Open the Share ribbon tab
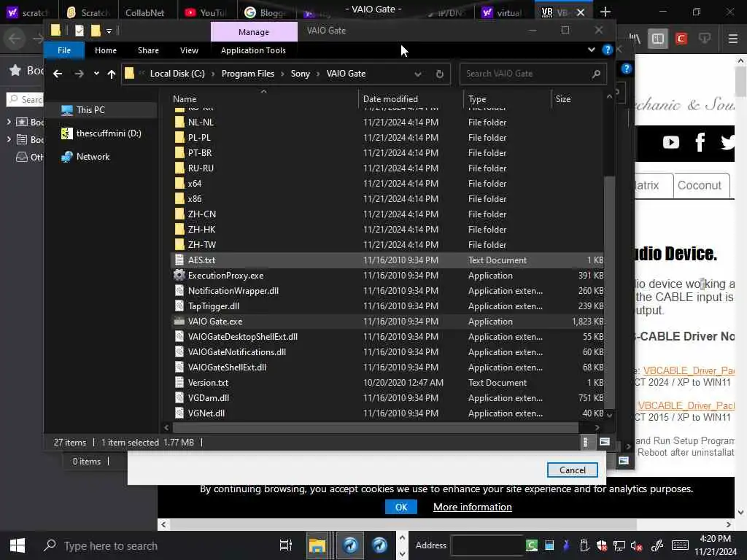 click(148, 50)
